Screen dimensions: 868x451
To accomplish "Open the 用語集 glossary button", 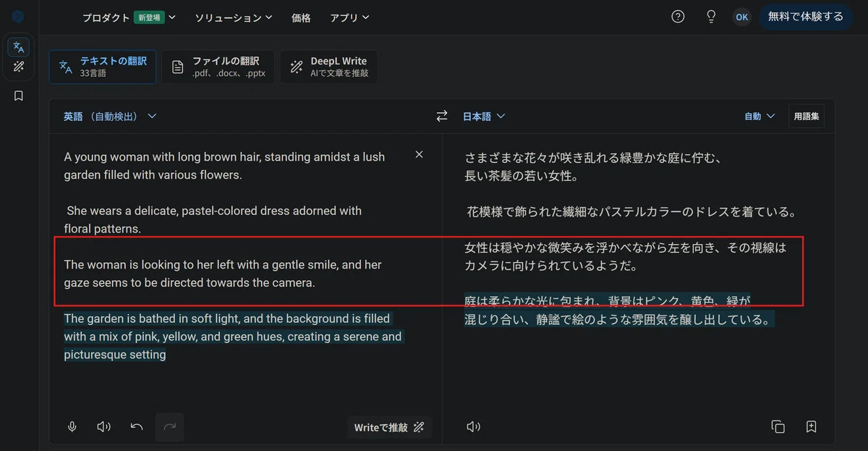I will point(806,116).
